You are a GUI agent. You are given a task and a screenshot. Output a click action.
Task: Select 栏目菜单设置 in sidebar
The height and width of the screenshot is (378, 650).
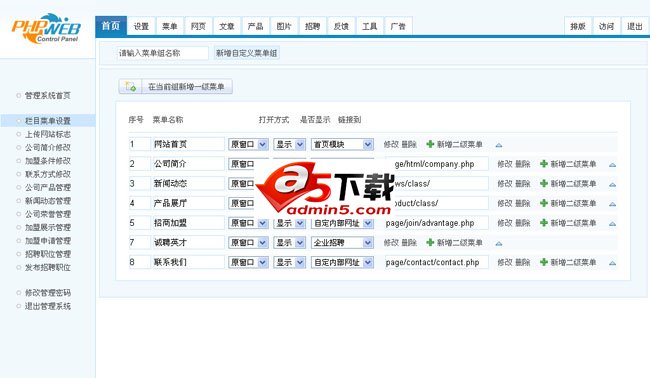coord(48,121)
